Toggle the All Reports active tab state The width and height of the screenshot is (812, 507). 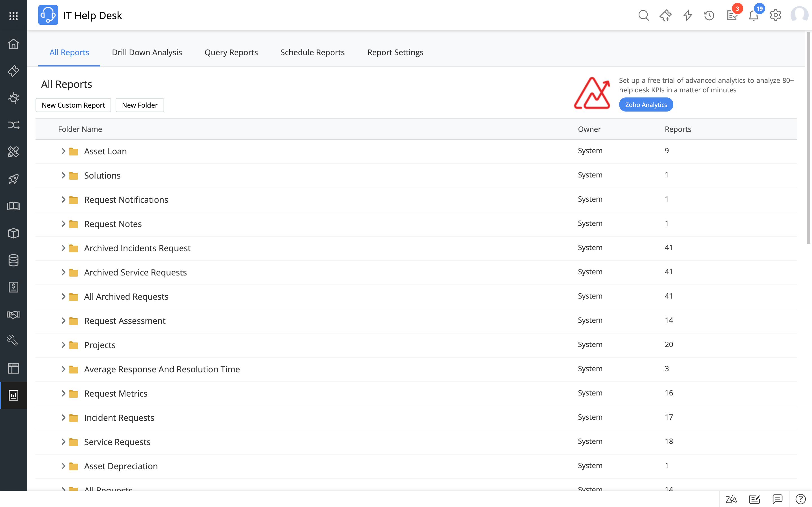point(69,52)
